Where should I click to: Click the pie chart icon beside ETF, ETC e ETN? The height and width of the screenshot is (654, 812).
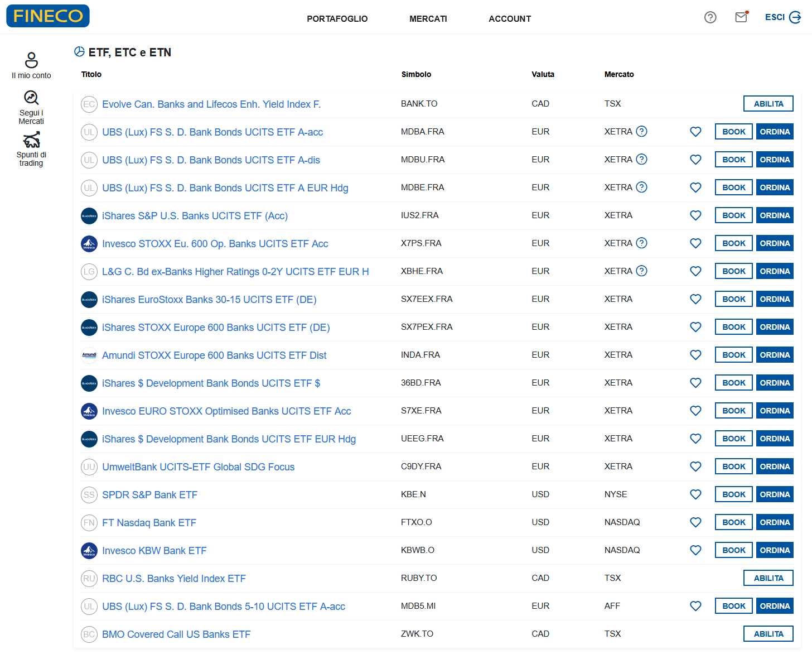click(79, 52)
